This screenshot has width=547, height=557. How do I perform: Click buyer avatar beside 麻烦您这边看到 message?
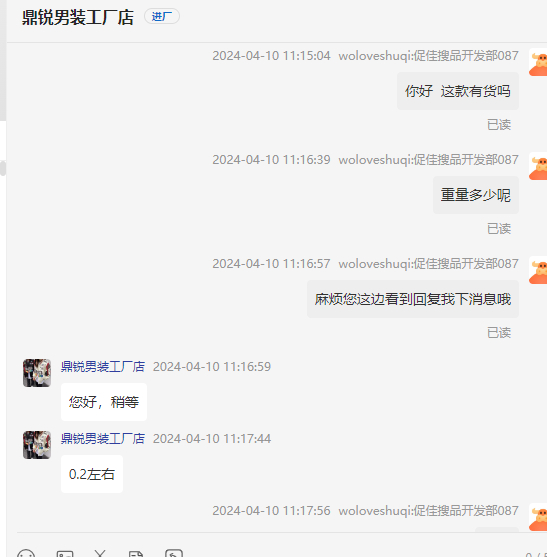tap(538, 270)
